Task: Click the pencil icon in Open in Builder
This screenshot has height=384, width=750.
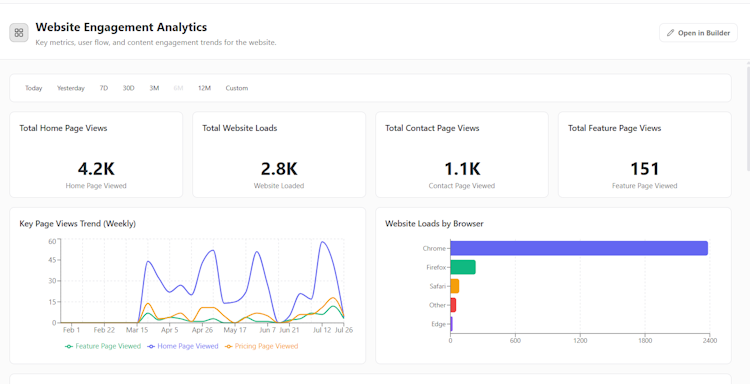Action: click(671, 33)
